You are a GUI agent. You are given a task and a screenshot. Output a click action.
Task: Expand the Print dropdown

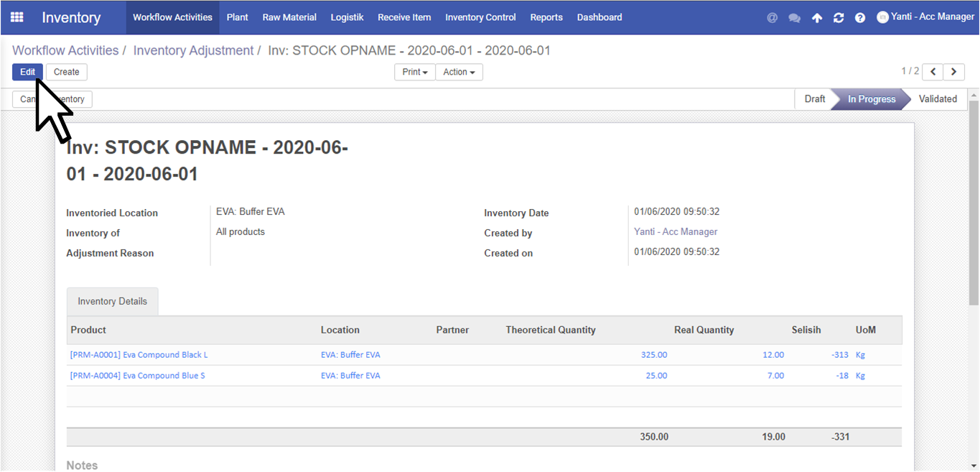pos(415,72)
